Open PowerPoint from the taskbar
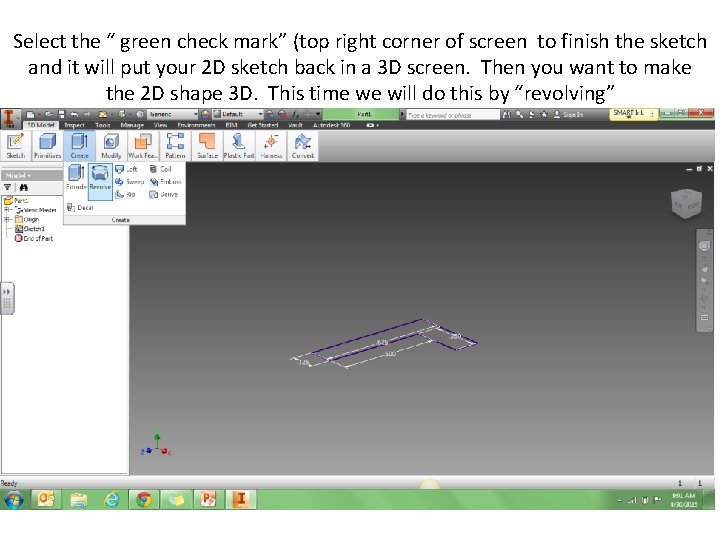 (208, 499)
